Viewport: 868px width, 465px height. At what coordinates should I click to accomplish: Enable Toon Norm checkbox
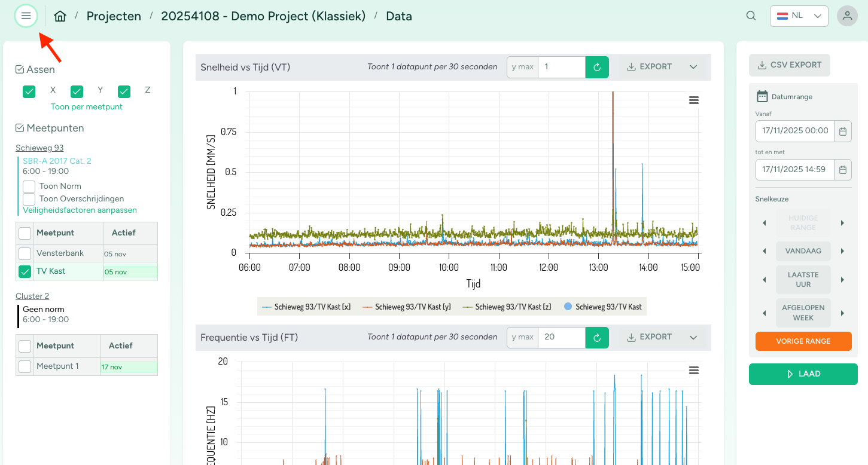29,186
